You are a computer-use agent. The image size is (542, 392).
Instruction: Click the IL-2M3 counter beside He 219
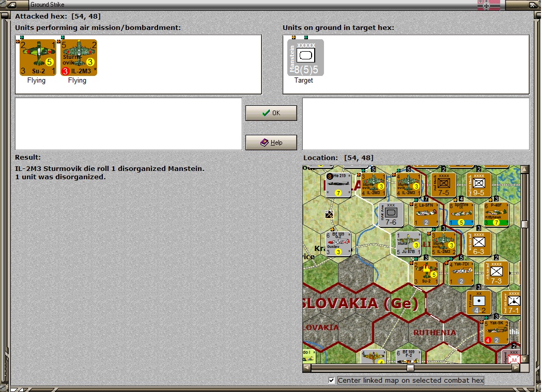(373, 184)
